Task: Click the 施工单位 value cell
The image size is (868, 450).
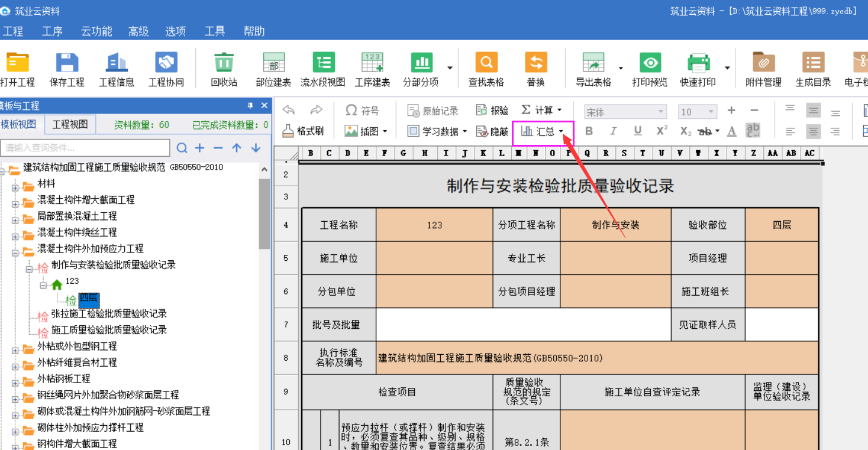Action: (x=434, y=258)
